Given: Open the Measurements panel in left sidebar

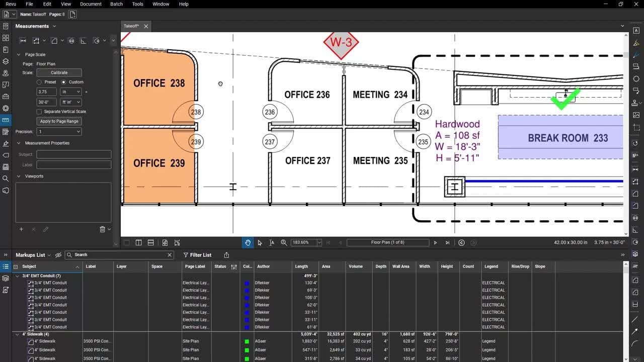Looking at the screenshot, I should click(x=6, y=120).
